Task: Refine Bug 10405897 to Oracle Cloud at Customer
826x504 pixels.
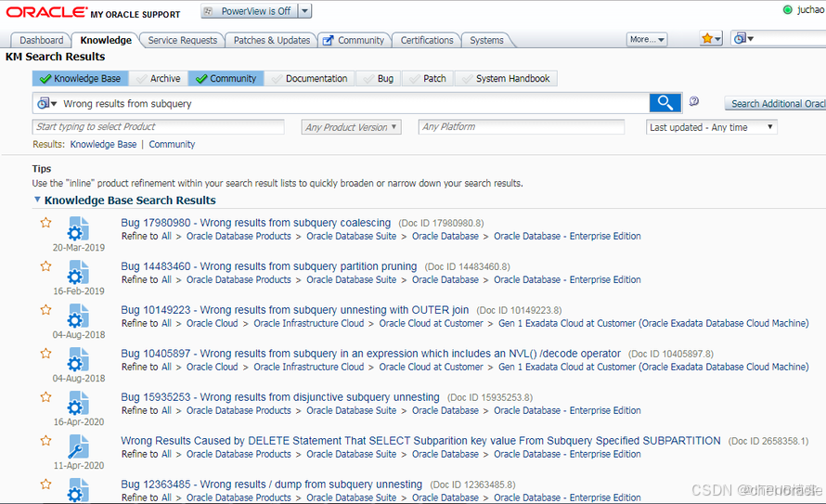Action: [x=431, y=367]
